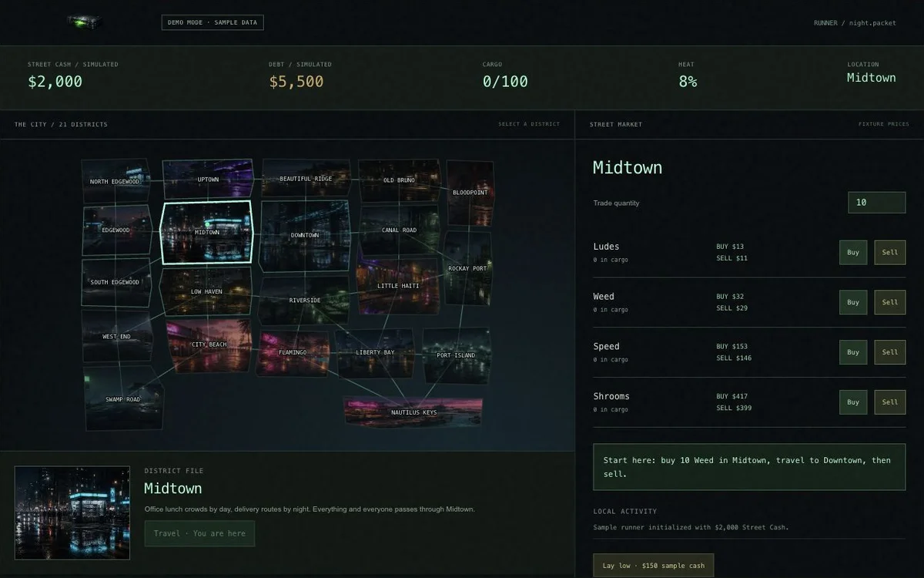The image size is (924, 578).
Task: Open the Flamingo district tile
Action: tap(293, 352)
